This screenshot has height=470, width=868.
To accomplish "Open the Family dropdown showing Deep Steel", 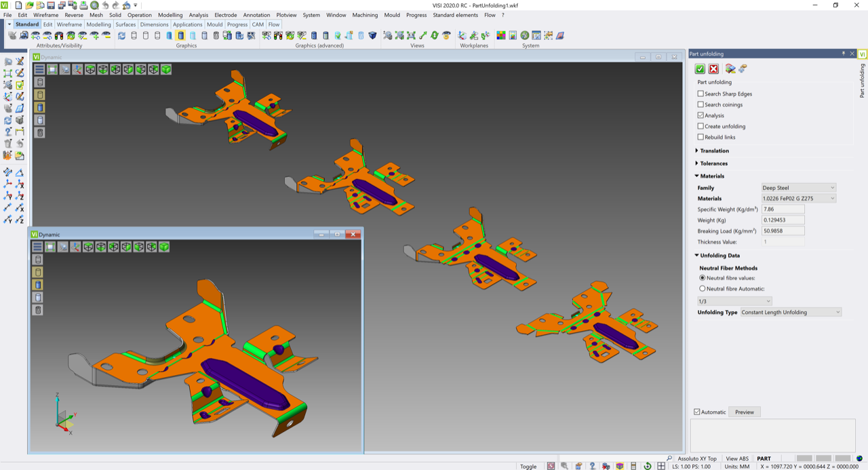I will (799, 188).
